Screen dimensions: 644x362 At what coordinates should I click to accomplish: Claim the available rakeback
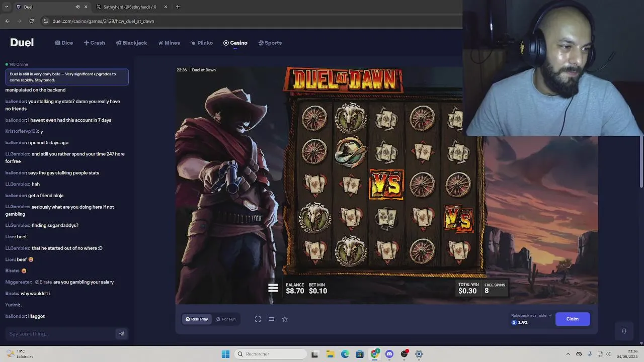(573, 319)
